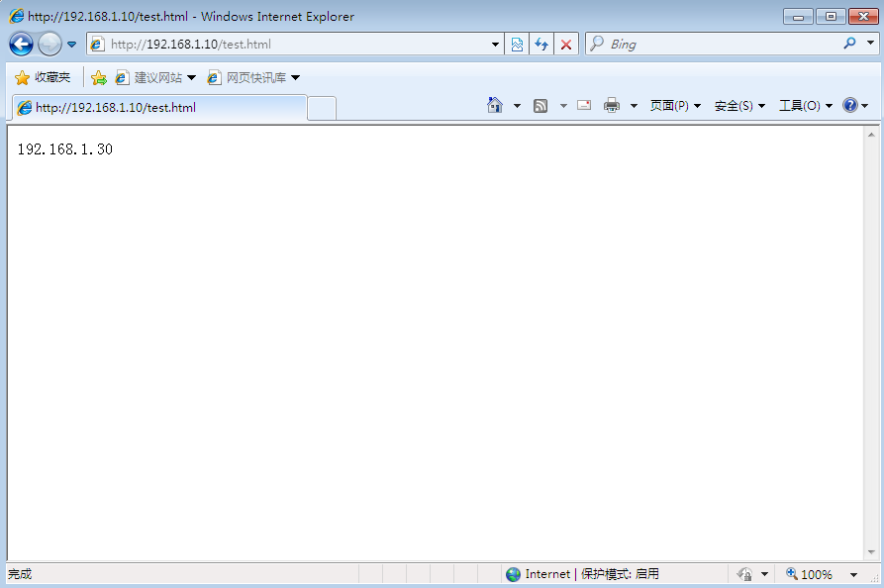Select the 192.168.1.10/test.html tab
884x588 pixels.
[159, 108]
